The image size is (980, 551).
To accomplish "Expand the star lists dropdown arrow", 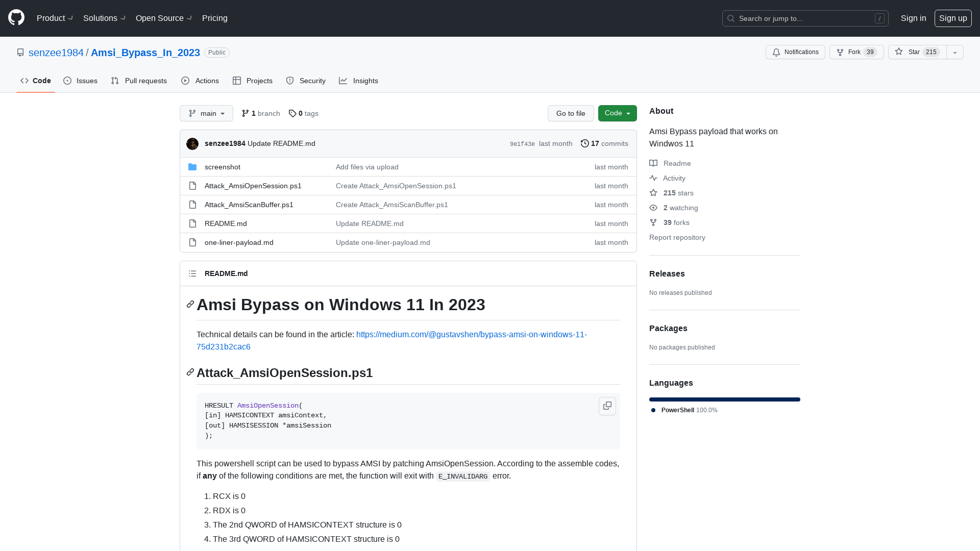I will tap(955, 52).
